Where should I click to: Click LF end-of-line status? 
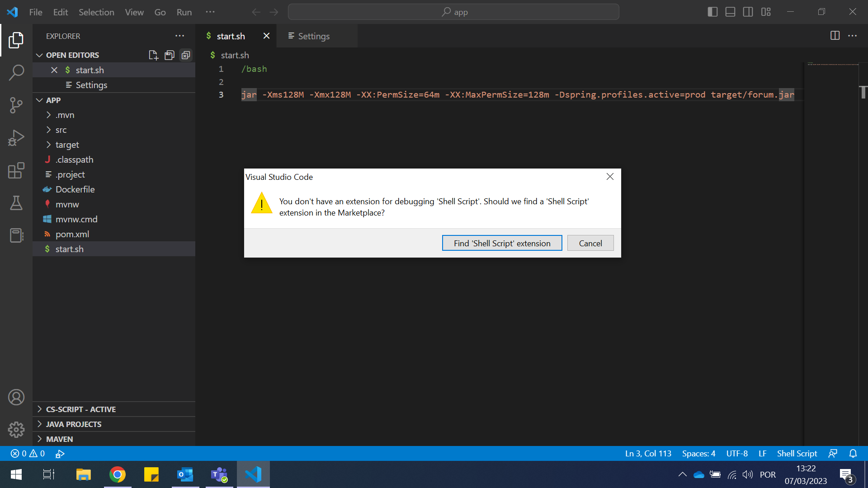(762, 453)
